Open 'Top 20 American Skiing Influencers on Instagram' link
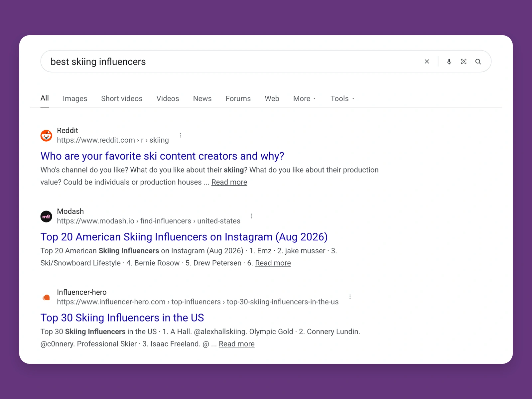Viewport: 532px width, 399px height. coord(184,237)
